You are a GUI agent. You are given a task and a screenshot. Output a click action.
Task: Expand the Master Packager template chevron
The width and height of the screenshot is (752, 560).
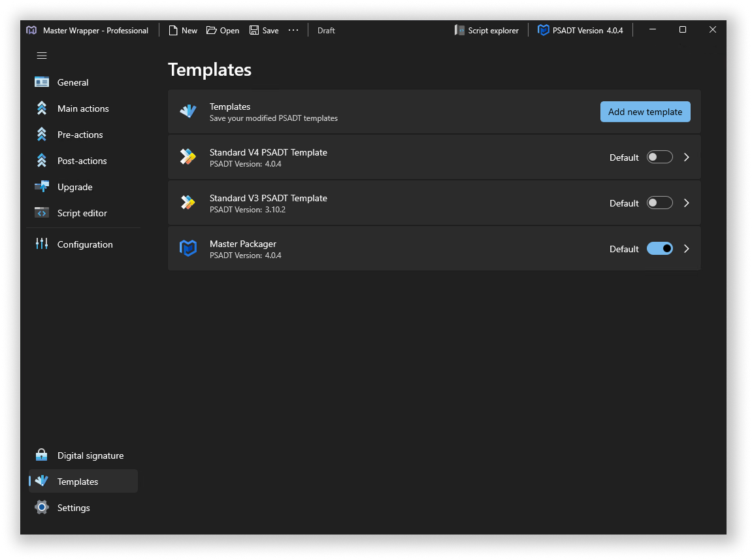coord(686,249)
